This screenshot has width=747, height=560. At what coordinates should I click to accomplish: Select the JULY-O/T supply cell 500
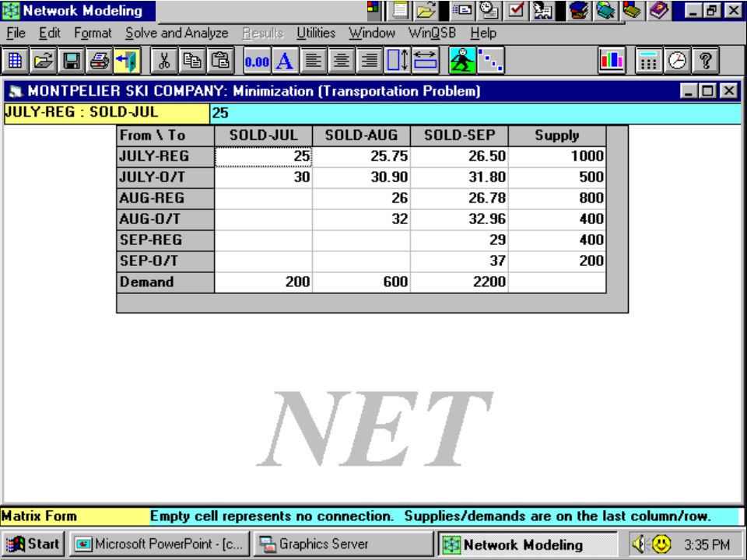coord(557,177)
